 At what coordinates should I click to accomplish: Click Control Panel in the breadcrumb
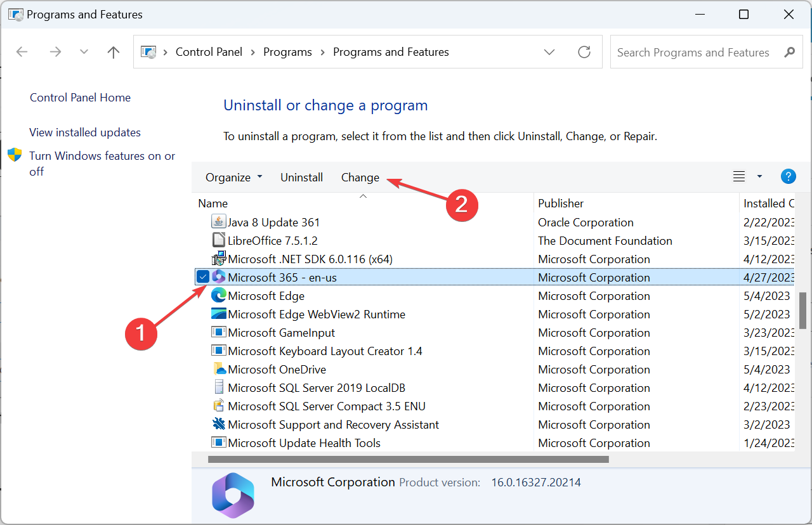point(209,52)
